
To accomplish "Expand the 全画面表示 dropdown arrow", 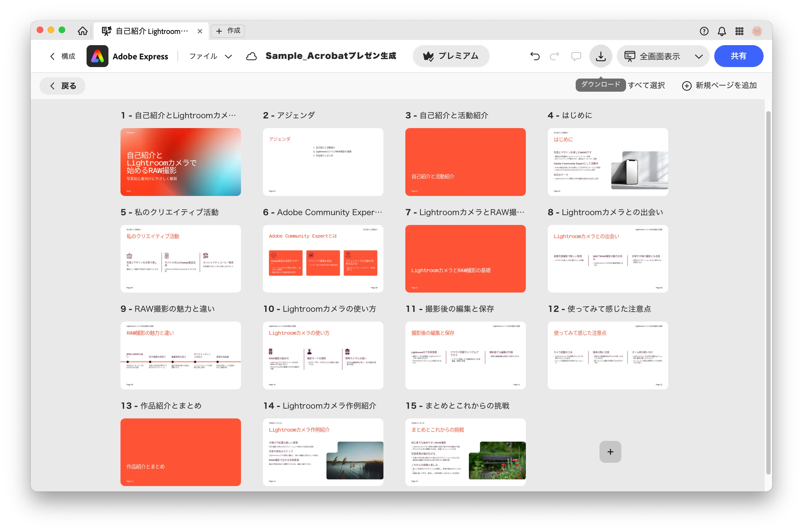I will point(698,56).
